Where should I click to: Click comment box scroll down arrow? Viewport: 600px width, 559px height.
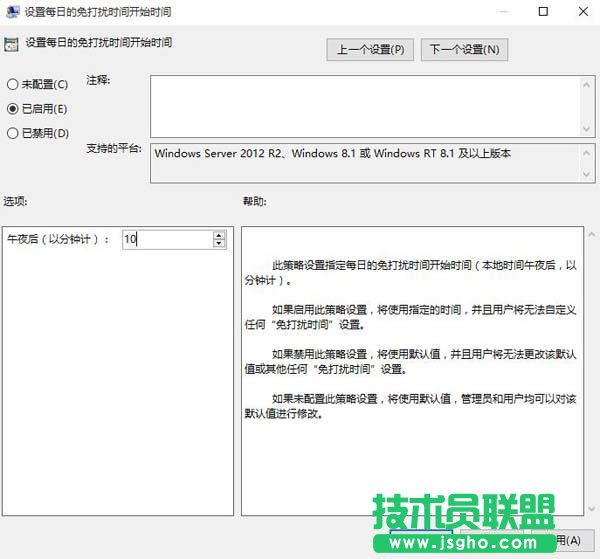point(586,129)
